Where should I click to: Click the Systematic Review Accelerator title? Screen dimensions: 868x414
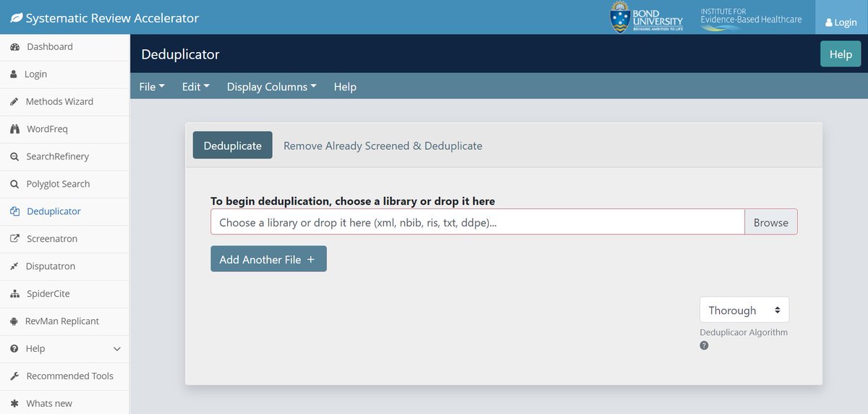pyautogui.click(x=112, y=18)
